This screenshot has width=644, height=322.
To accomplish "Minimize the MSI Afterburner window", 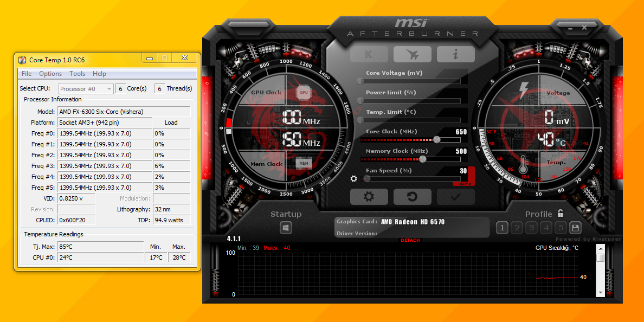I will pyautogui.click(x=570, y=28).
